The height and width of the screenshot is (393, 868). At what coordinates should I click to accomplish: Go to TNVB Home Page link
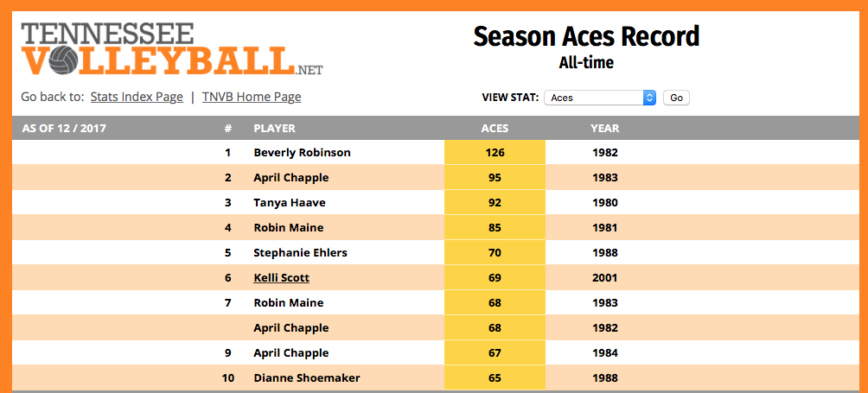click(x=252, y=97)
